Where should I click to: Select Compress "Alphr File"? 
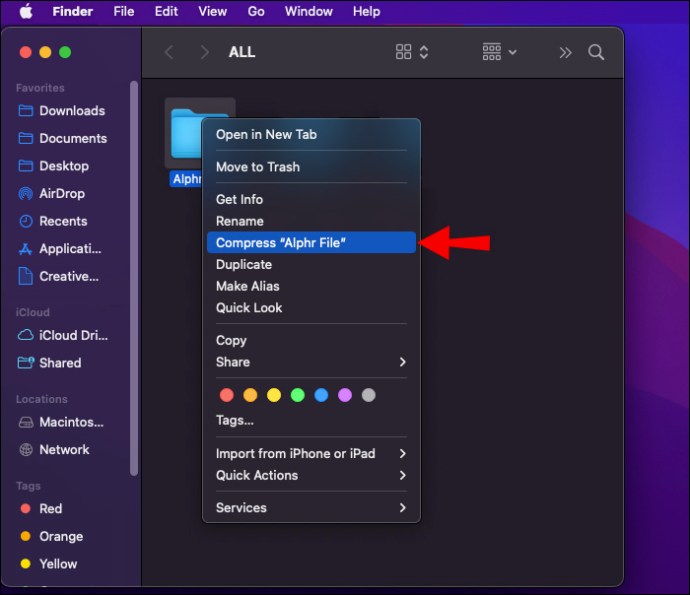pos(311,242)
